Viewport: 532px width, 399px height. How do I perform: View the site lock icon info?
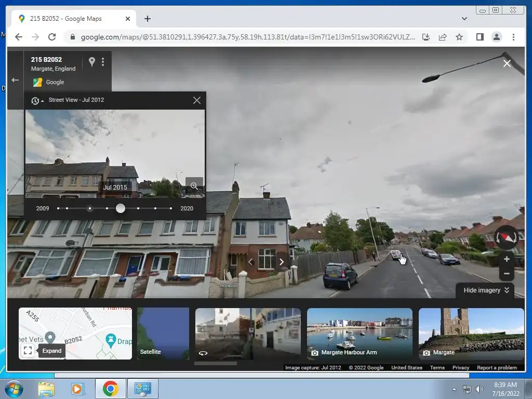click(x=72, y=37)
